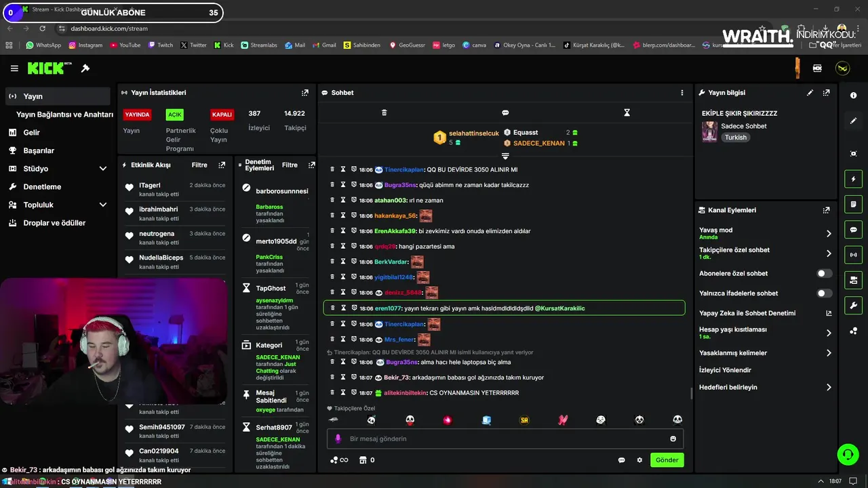Click the speech bubble icon in chat toolbar

point(505,113)
